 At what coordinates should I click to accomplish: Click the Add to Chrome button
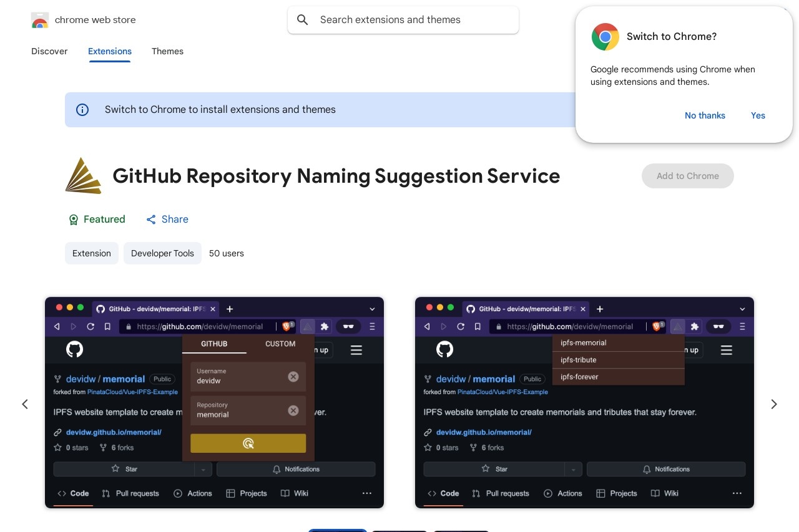point(688,176)
